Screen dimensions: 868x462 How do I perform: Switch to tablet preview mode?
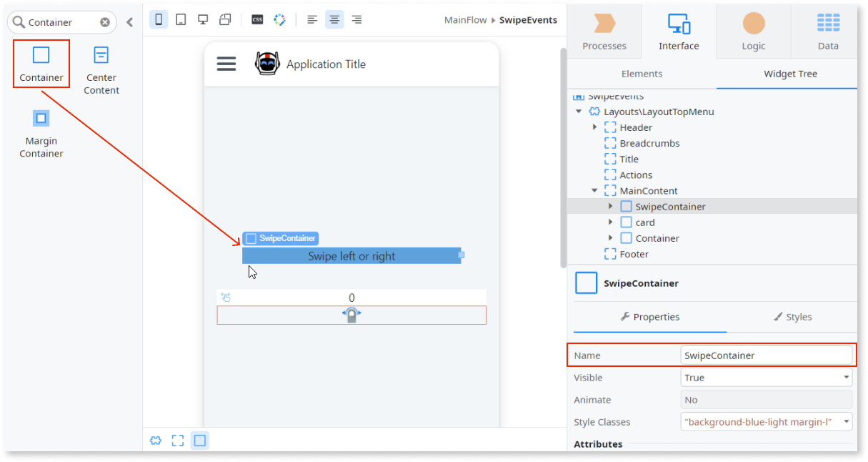point(180,19)
